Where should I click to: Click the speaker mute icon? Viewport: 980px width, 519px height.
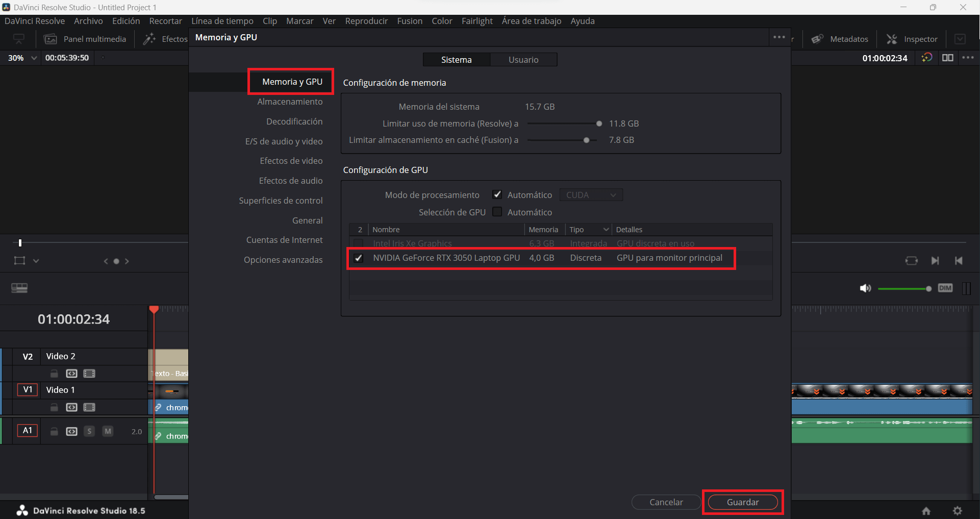865,288
